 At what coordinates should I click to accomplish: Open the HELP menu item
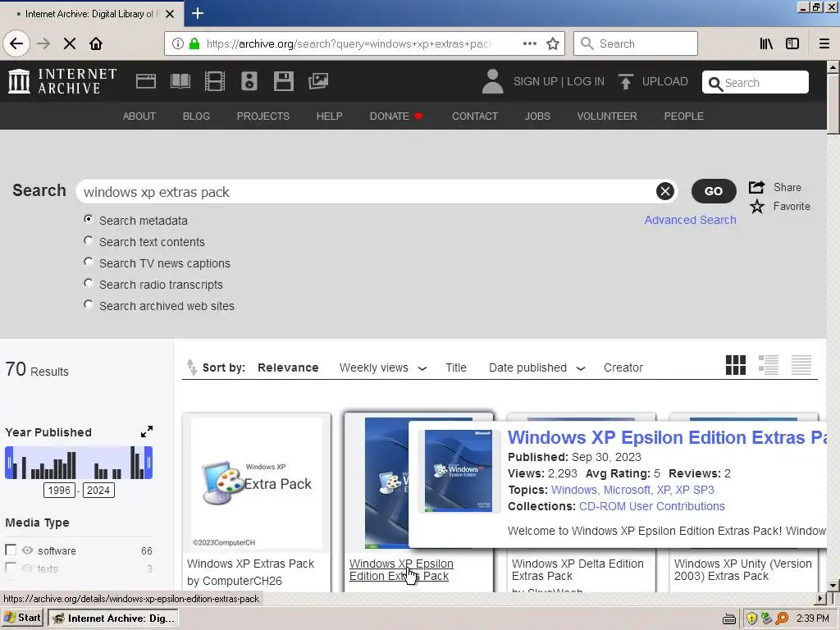330,116
